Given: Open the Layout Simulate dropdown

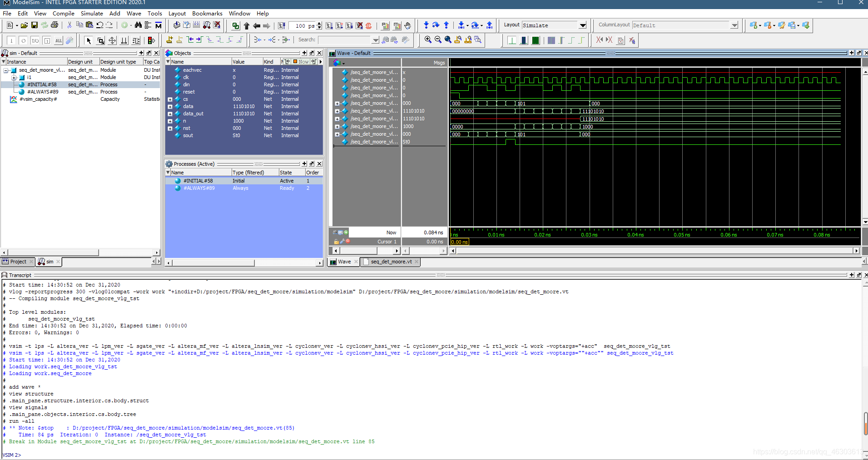Looking at the screenshot, I should 583,25.
